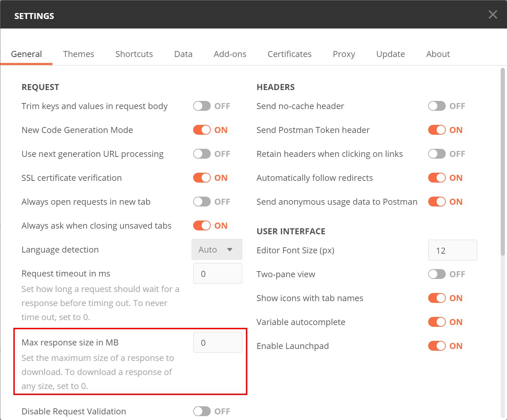Enable Two-pane view

437,274
